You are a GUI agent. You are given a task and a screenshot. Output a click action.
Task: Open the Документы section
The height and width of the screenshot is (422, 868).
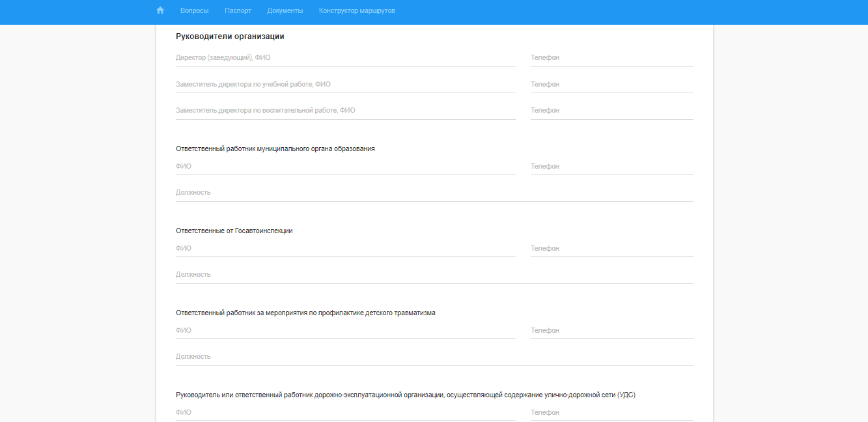click(x=285, y=11)
